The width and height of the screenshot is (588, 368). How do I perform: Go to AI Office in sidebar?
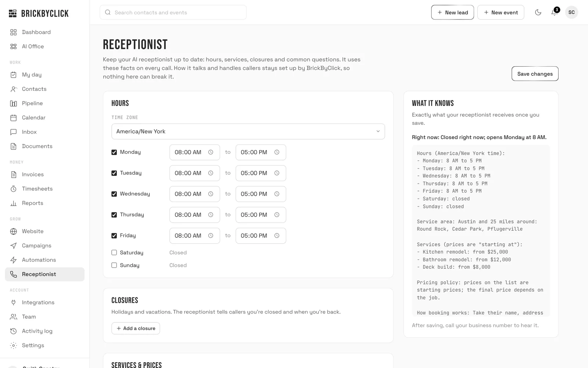click(x=45, y=46)
